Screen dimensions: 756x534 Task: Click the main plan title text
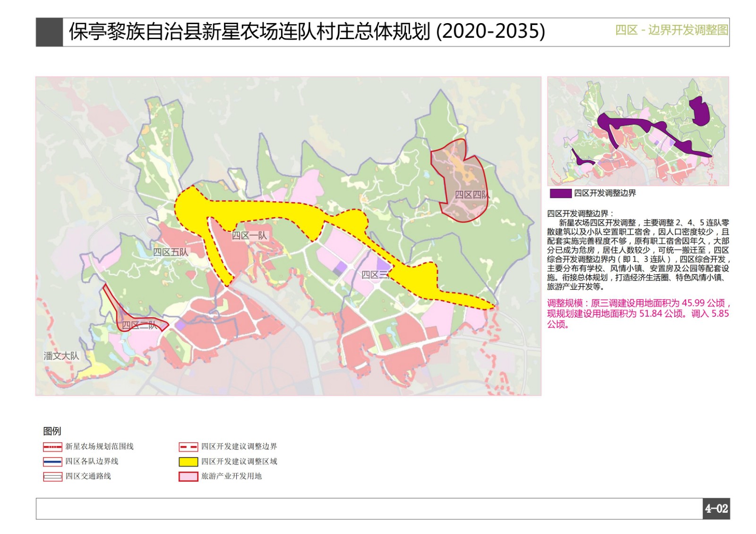(x=307, y=32)
